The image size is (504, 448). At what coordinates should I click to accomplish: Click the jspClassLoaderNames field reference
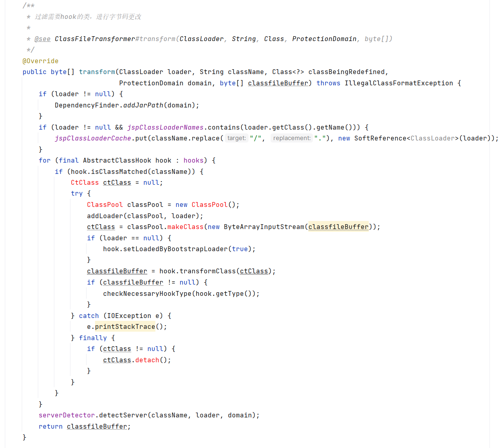point(165,127)
